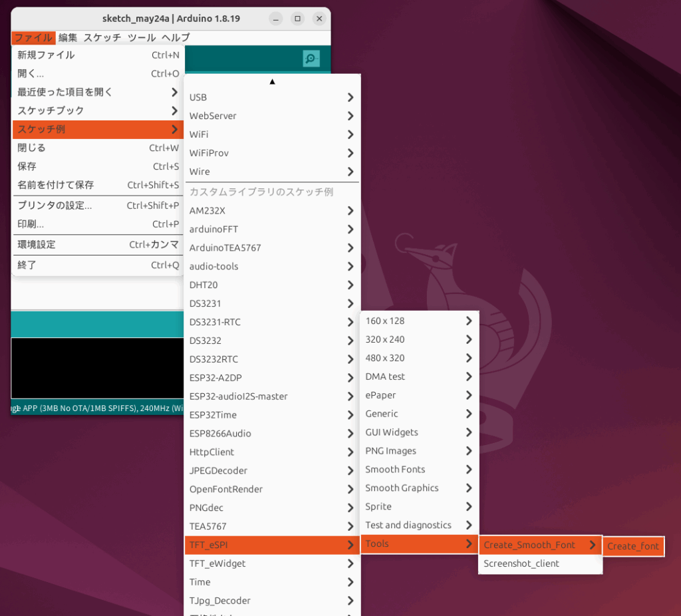Viewport: 681px width, 616px height.
Task: Open the ESP32-audioI2S-master examples
Action: click(x=272, y=396)
